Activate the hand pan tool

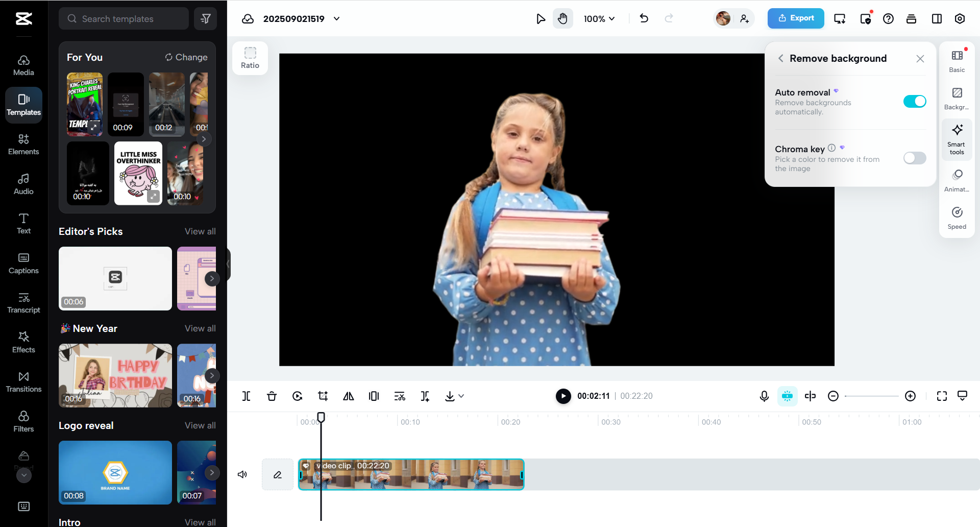pos(562,19)
